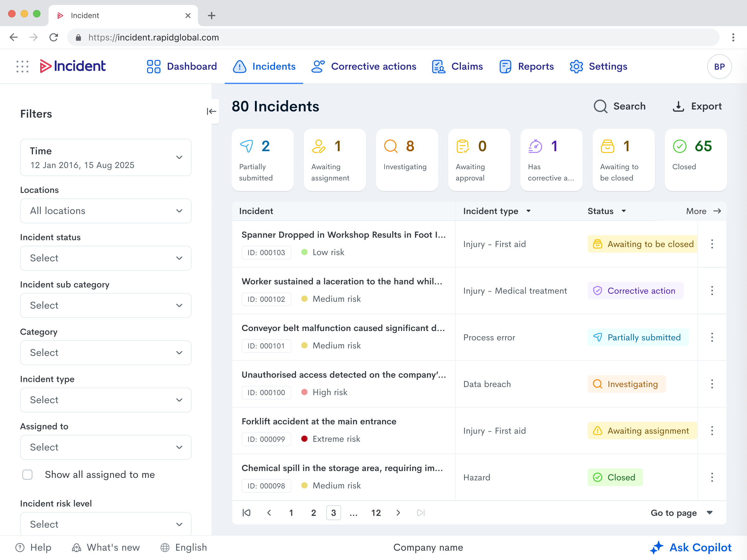Open kebab menu for Forklift accident incident
747x560 pixels.
click(x=712, y=431)
